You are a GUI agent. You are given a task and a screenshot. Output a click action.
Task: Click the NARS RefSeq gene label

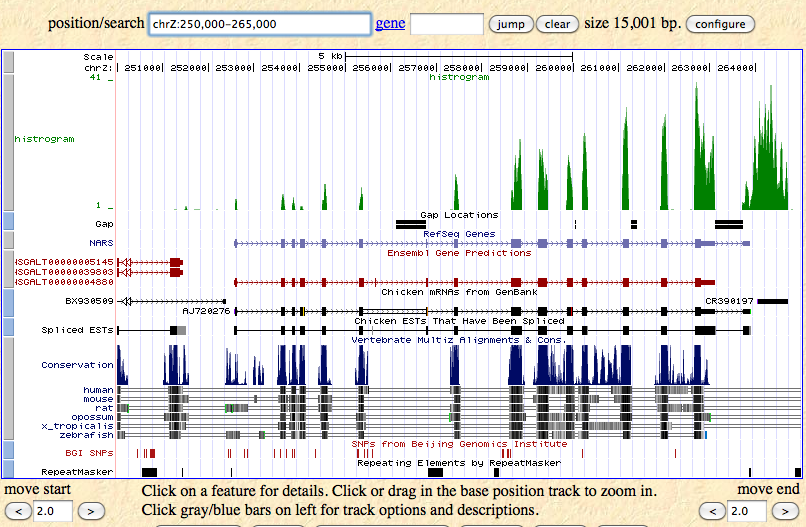[x=101, y=242]
